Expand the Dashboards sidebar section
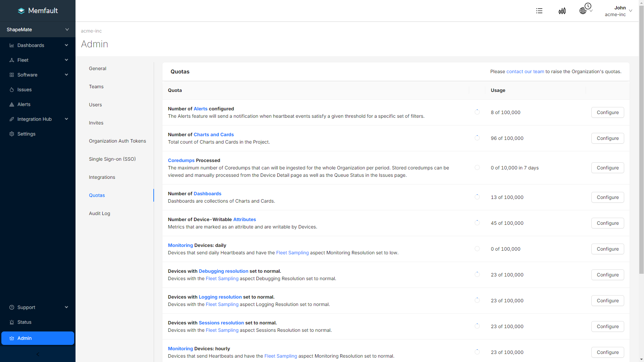The height and width of the screenshot is (362, 644). [x=66, y=45]
